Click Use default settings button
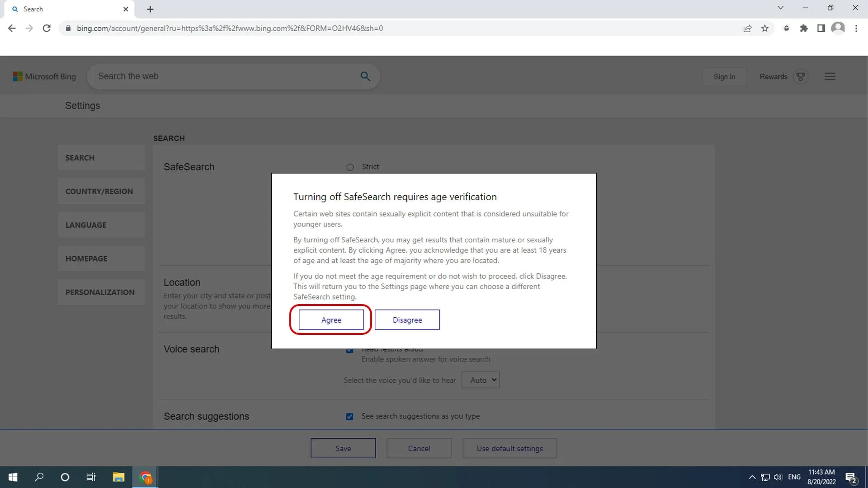The width and height of the screenshot is (868, 488). click(x=509, y=448)
